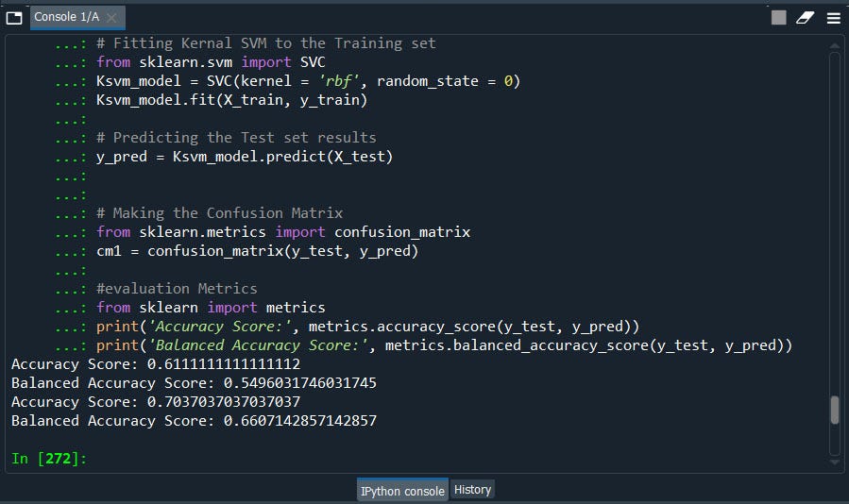Click the print line with metrics.accuracy_score
Screen dimensions: 849x504
click(367, 327)
